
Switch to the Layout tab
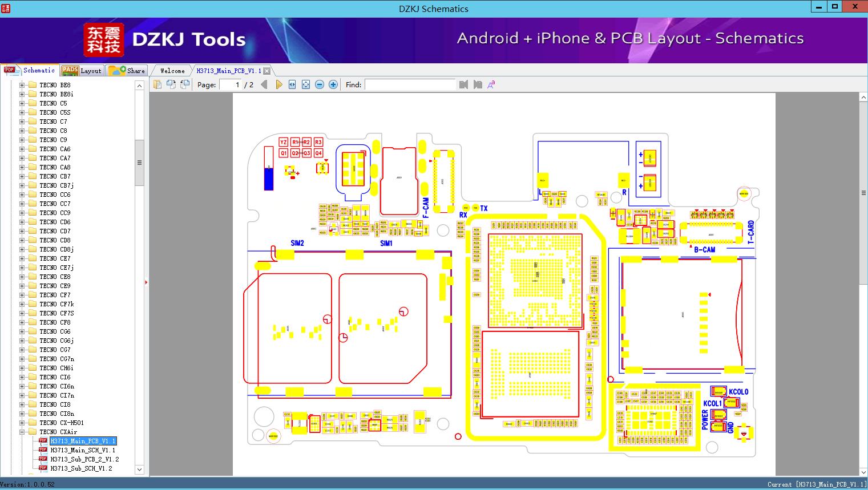pos(81,71)
